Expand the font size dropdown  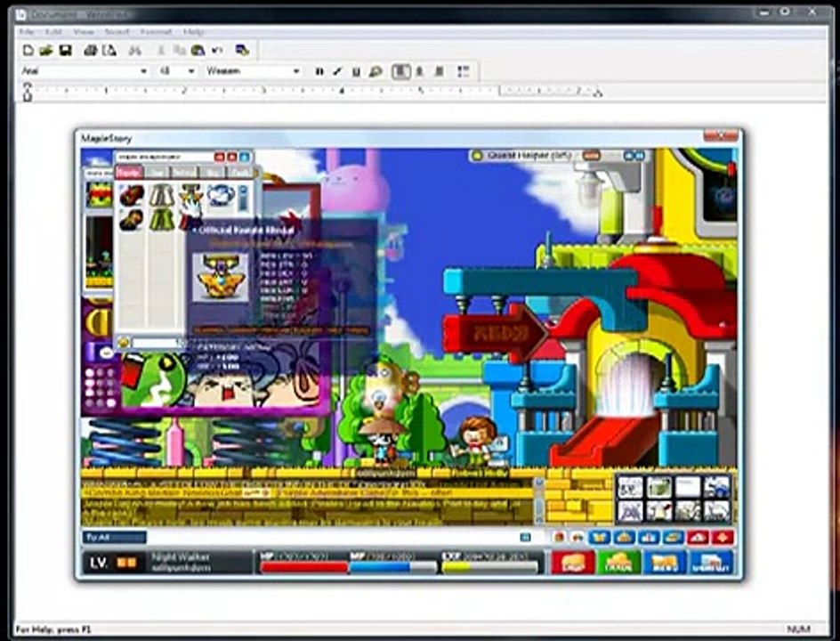click(190, 71)
